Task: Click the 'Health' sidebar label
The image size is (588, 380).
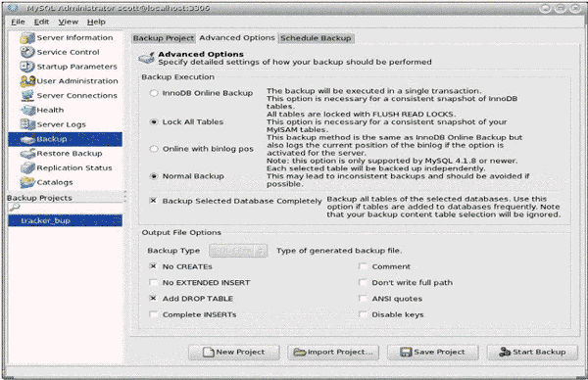Action: click(x=50, y=110)
